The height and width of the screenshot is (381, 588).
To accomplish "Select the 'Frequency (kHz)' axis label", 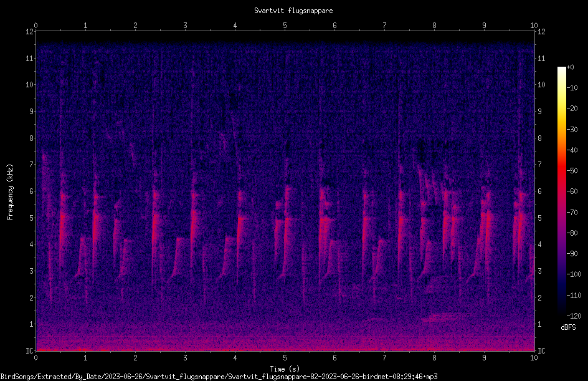I will [10, 192].
